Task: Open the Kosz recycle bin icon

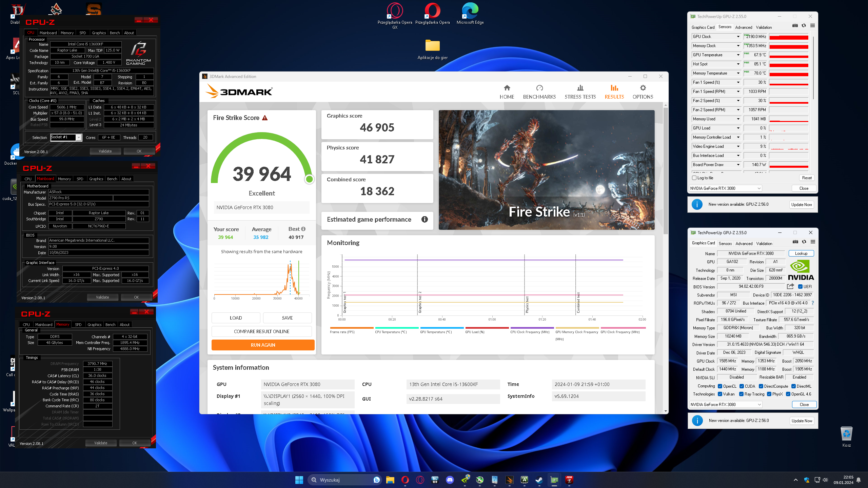Action: pyautogui.click(x=846, y=437)
